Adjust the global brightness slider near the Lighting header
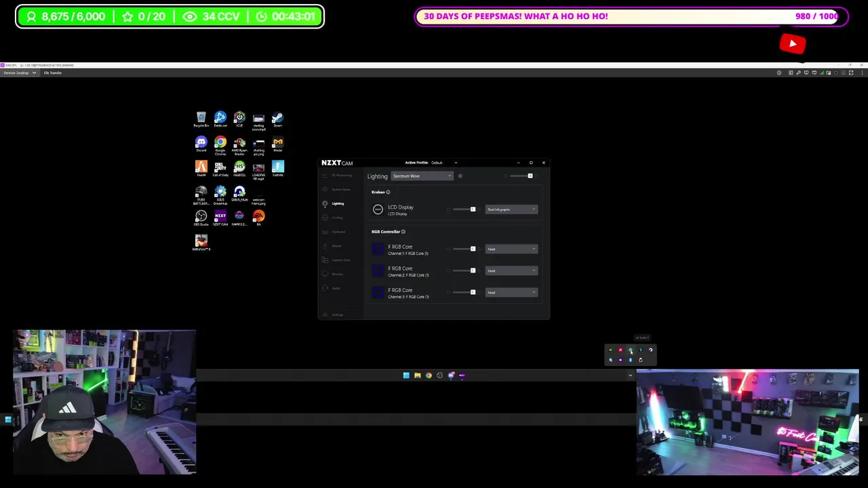The height and width of the screenshot is (488, 868). pyautogui.click(x=521, y=176)
